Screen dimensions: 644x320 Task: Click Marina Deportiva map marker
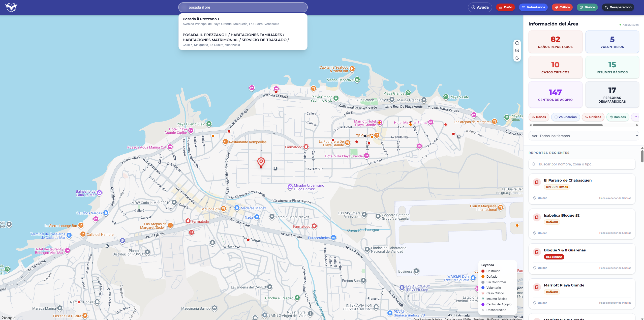(x=357, y=80)
